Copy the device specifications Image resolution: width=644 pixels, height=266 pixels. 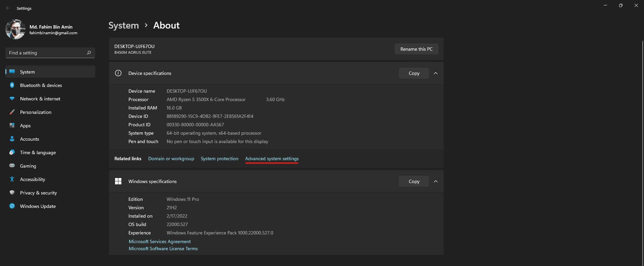tap(414, 73)
